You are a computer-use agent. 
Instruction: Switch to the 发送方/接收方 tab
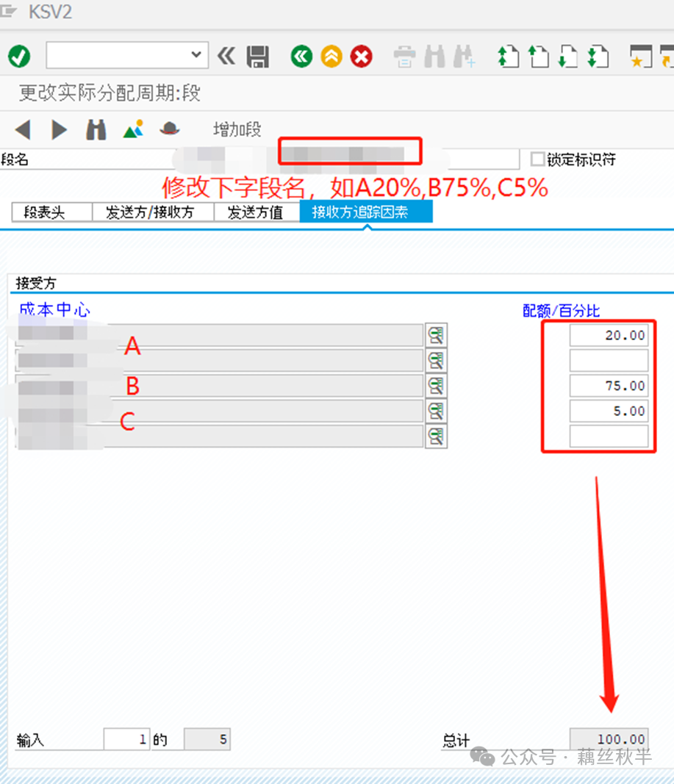click(x=153, y=212)
